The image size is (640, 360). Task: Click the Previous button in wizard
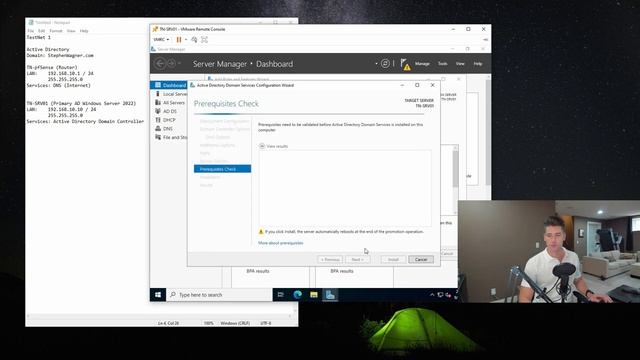pos(330,260)
